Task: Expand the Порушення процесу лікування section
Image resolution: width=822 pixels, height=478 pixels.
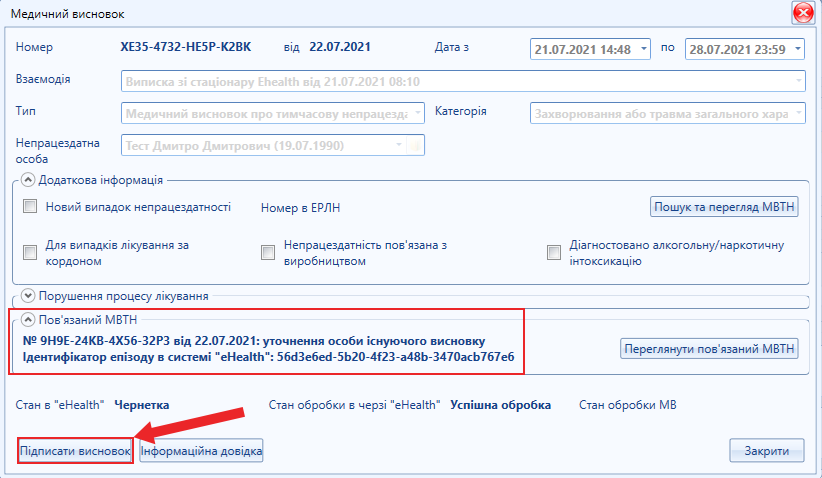Action: coord(28,296)
